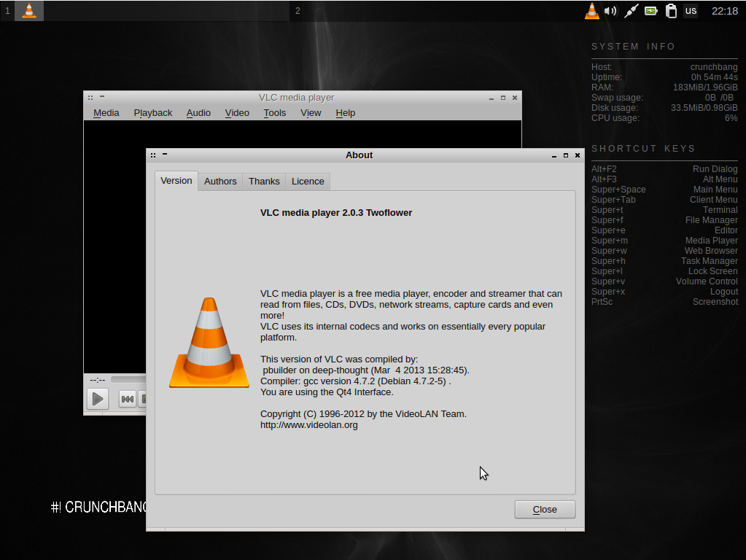Open the Playback menu
Image resolution: width=746 pixels, height=560 pixels.
point(152,113)
